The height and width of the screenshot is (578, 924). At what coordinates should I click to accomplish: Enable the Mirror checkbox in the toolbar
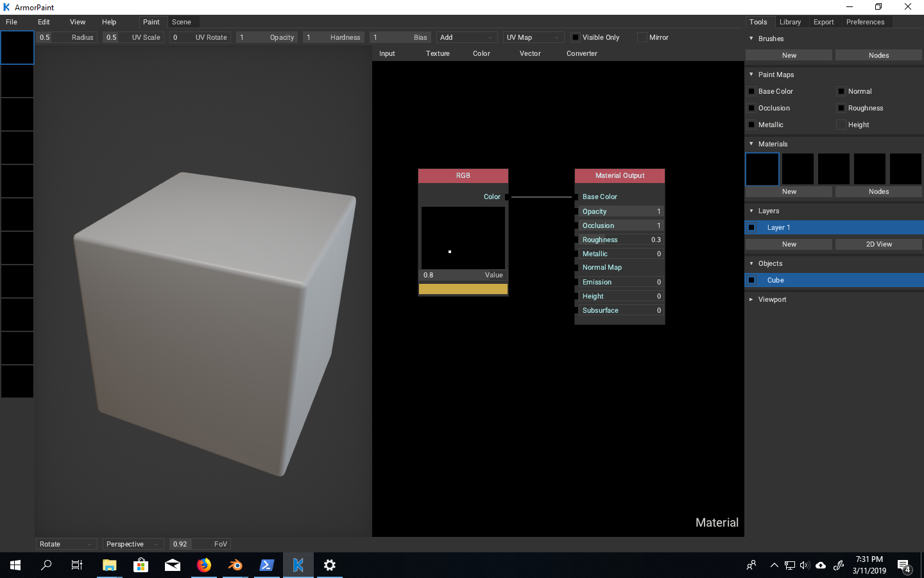[642, 37]
